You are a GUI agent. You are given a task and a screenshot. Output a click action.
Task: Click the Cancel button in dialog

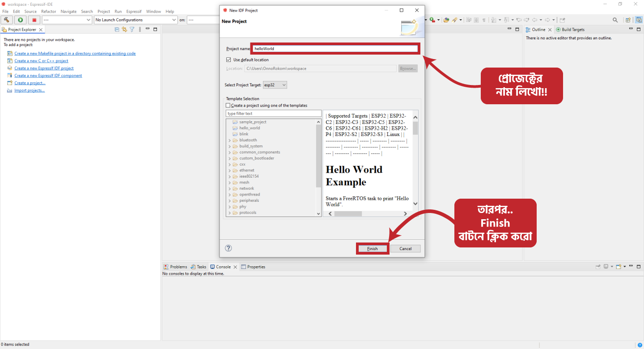(x=405, y=249)
